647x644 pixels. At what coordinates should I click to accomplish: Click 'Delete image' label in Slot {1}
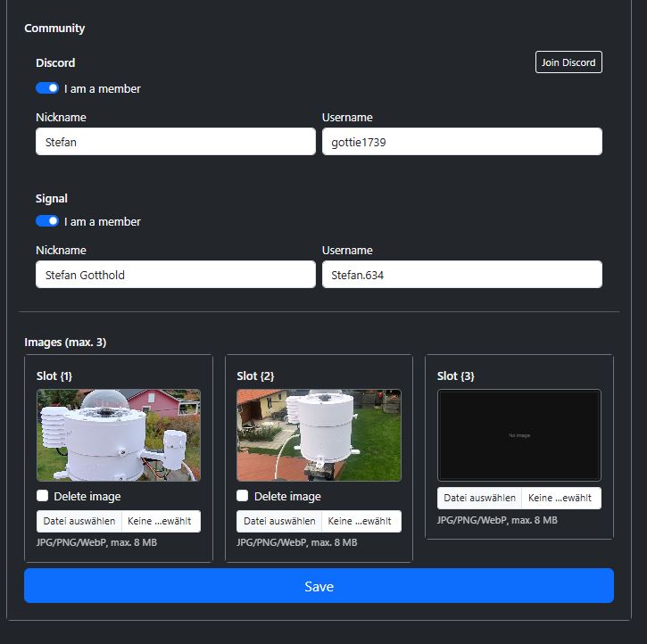87,497
